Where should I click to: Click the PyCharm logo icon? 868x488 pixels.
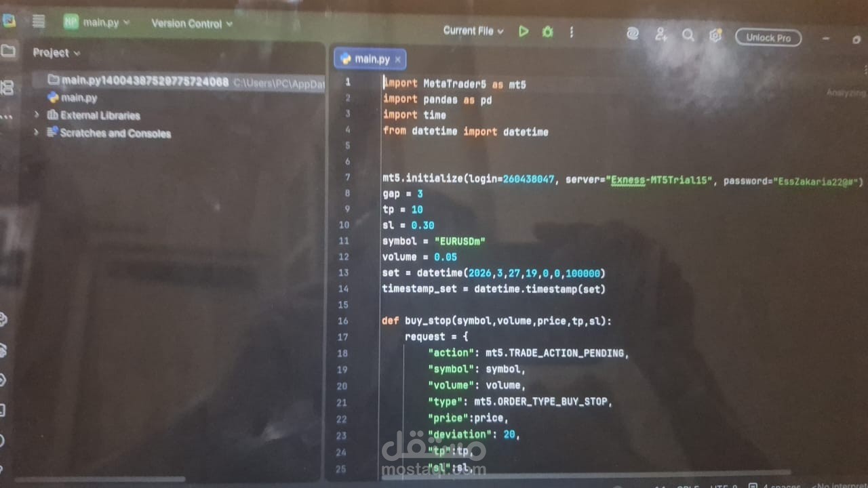point(8,20)
